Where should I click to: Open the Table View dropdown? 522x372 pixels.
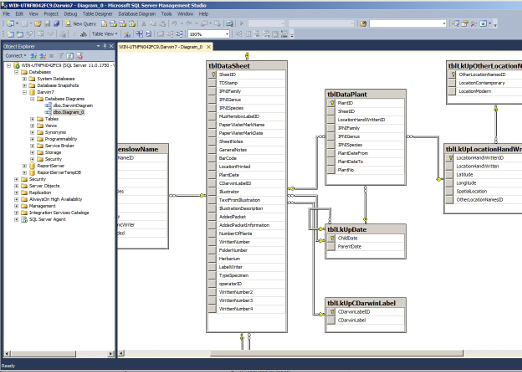tap(105, 34)
